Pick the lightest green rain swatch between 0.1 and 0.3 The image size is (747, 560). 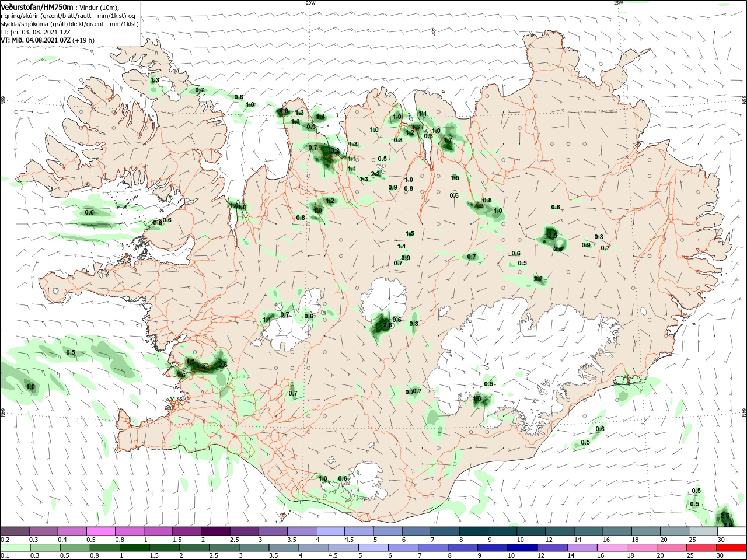pos(15,548)
